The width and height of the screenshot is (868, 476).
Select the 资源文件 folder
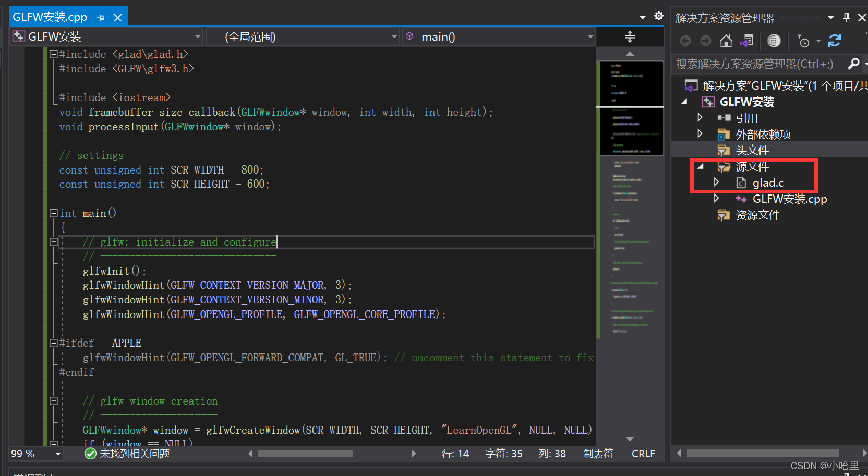tap(757, 215)
